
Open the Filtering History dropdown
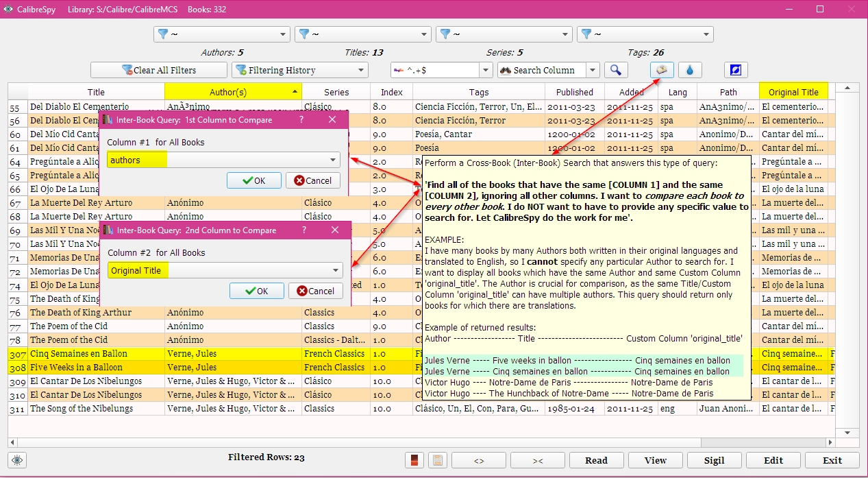300,70
